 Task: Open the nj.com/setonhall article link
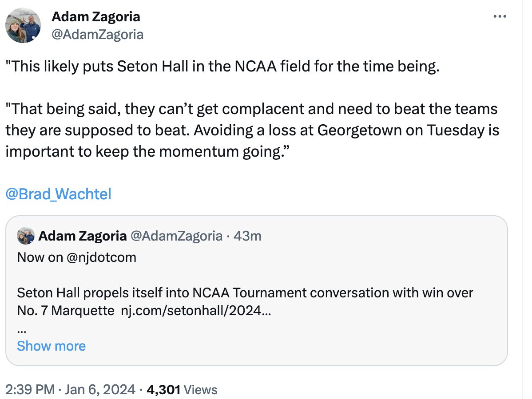[196, 311]
